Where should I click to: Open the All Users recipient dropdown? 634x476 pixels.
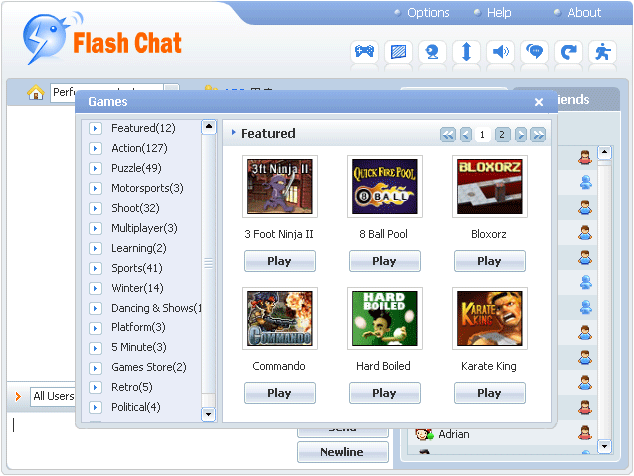(x=53, y=396)
